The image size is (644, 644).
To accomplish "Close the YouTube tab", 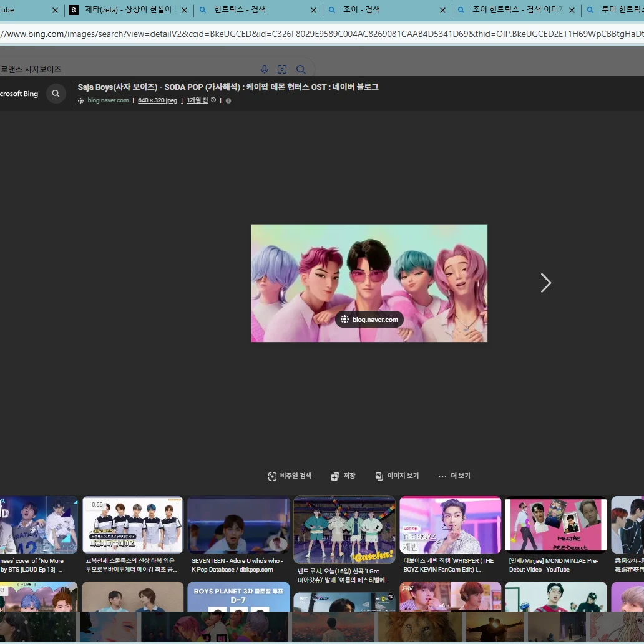I will tap(55, 10).
